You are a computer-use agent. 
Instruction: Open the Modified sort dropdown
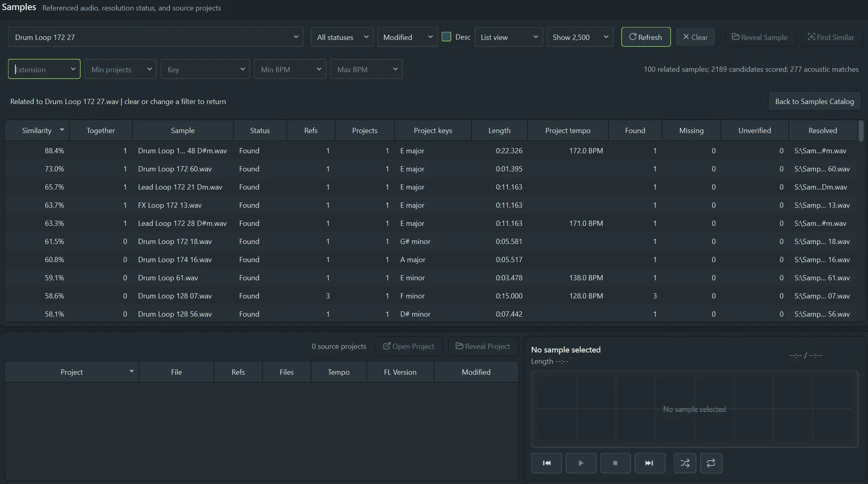[407, 37]
